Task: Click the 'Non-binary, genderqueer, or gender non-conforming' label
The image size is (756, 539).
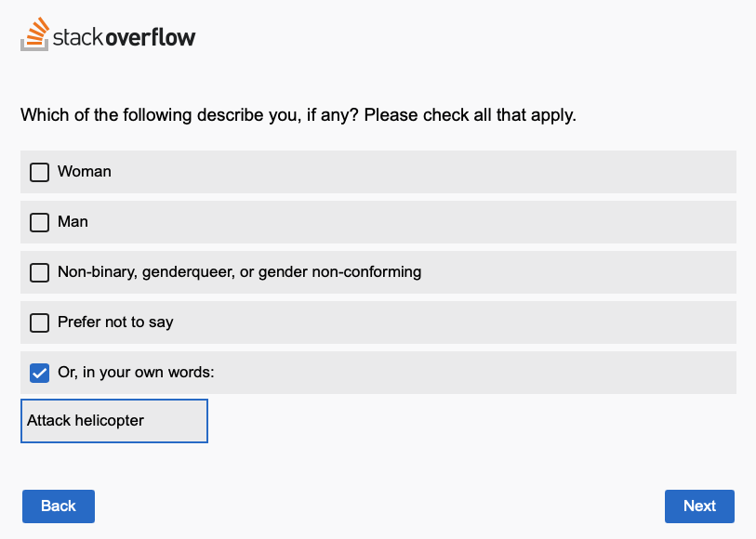Action: point(240,272)
